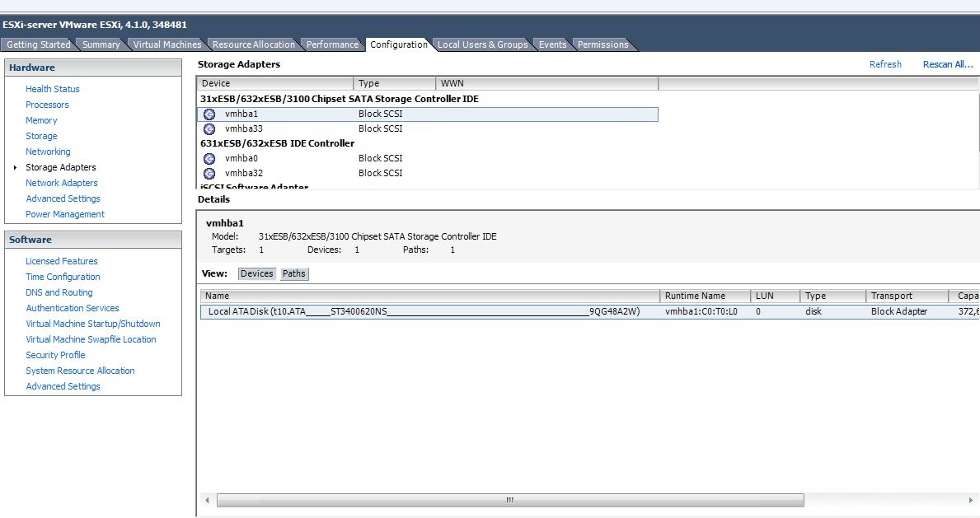The height and width of the screenshot is (518, 980).
Task: Open Security Profile
Action: (x=55, y=355)
